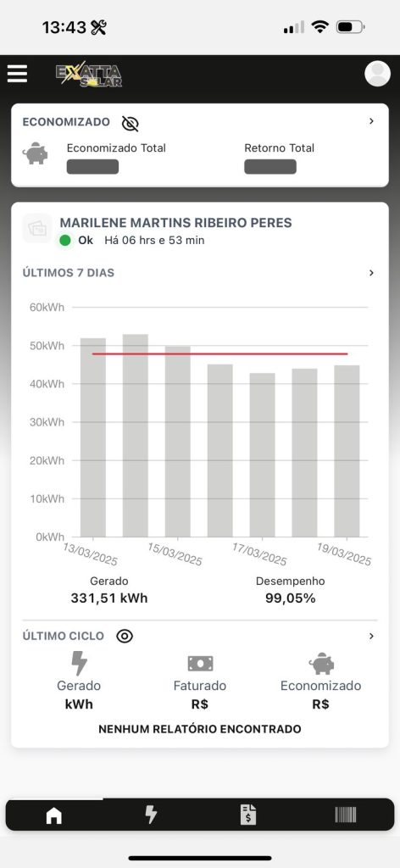Expand the Último Ciclo chevron
The width and height of the screenshot is (400, 868).
coord(371,636)
